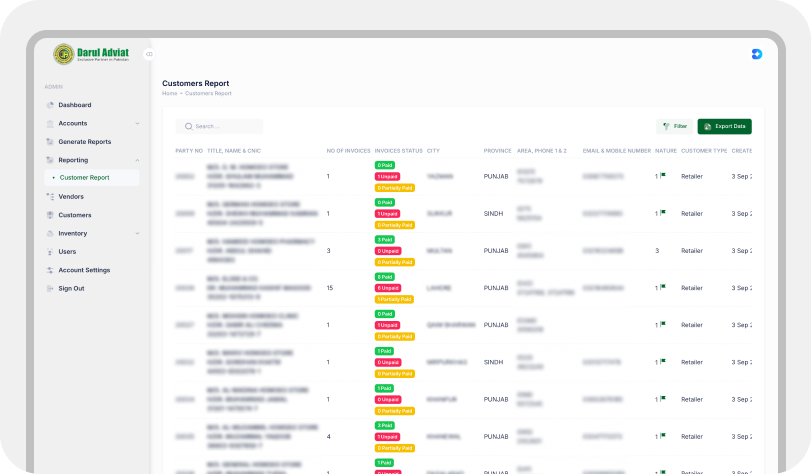Sort by the CUSTOMER TYPE column header

click(704, 151)
